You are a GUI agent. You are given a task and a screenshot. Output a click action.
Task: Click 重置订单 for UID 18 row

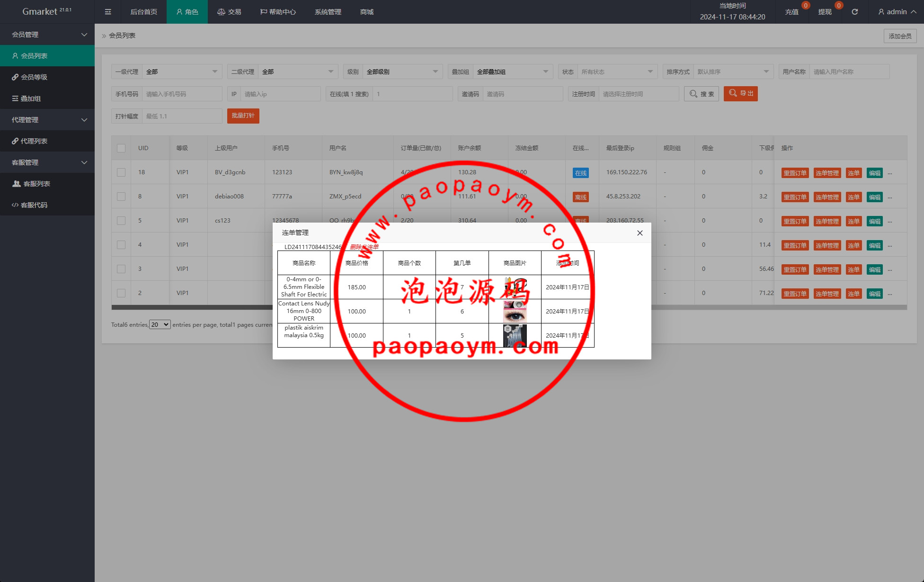(x=795, y=173)
